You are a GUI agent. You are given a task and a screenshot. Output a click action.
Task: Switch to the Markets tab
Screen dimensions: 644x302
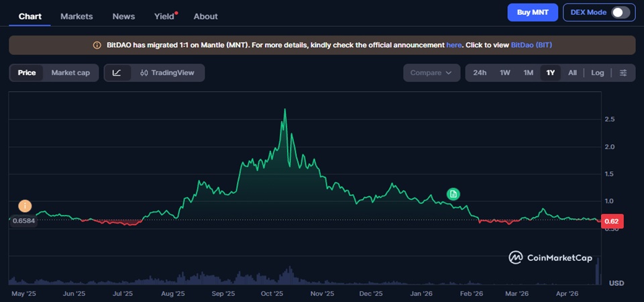(76, 16)
